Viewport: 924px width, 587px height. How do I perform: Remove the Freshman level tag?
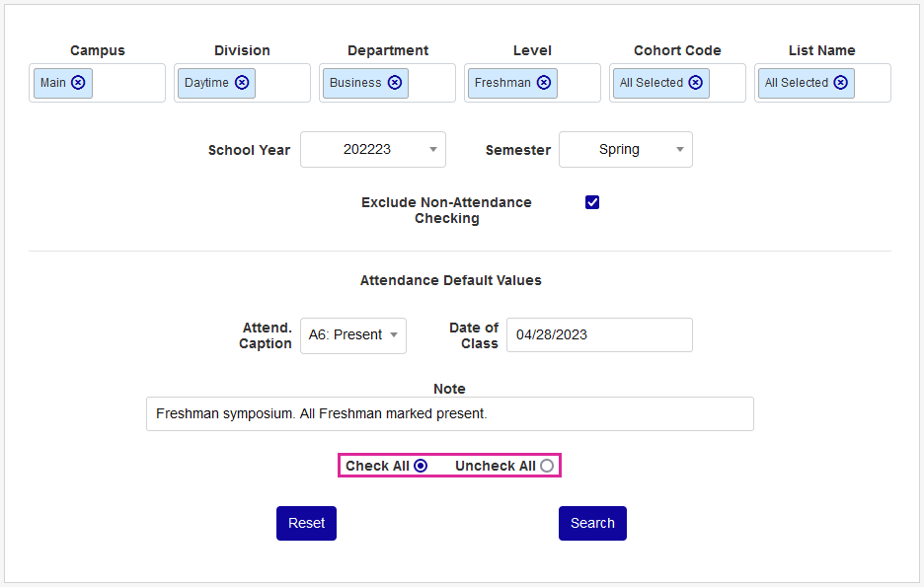(x=544, y=83)
